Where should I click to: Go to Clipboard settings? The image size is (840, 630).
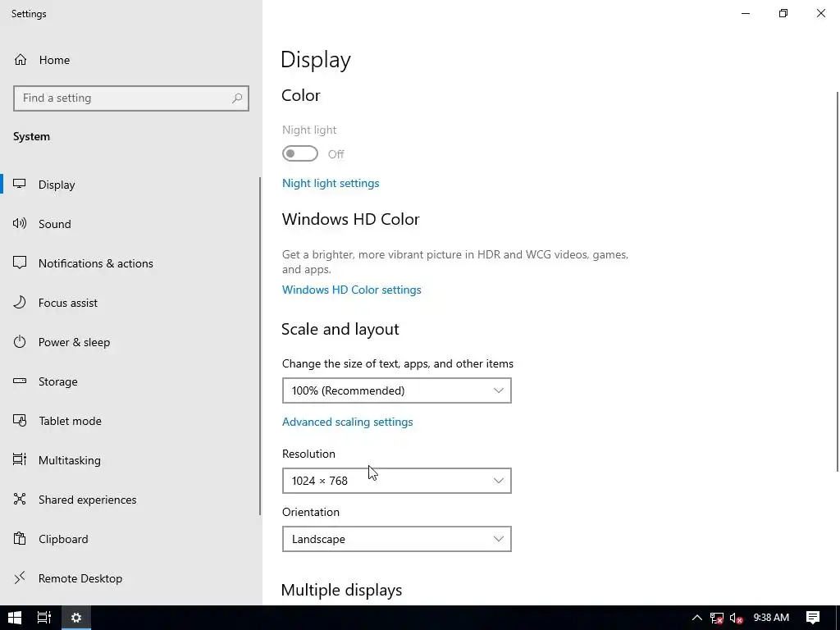pos(130,539)
